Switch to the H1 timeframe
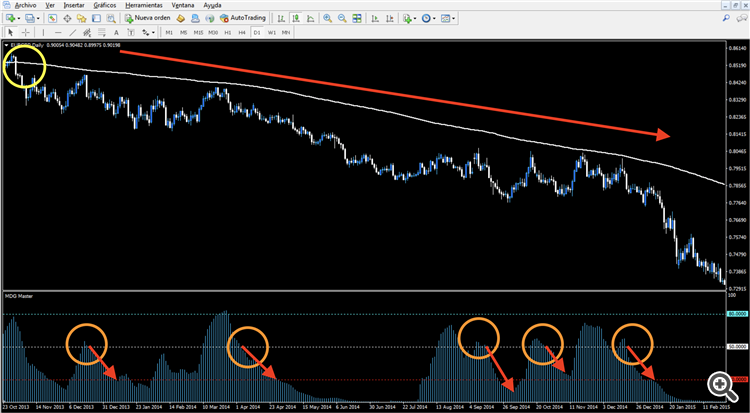Image resolution: width=750 pixels, height=413 pixels. coord(228,33)
